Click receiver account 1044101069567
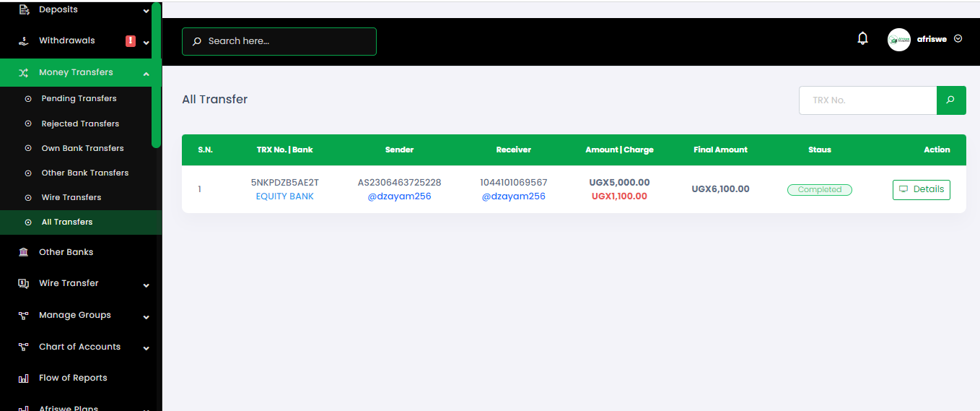This screenshot has width=980, height=411. 514,183
